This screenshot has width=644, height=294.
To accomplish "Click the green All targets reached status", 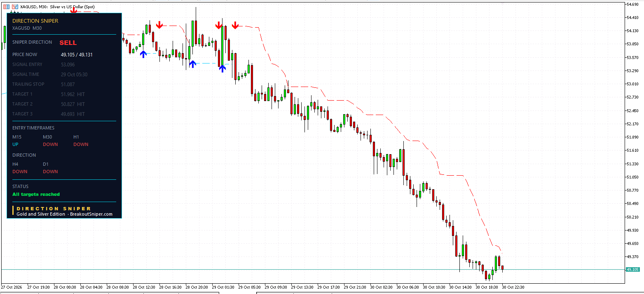I will [x=36, y=194].
